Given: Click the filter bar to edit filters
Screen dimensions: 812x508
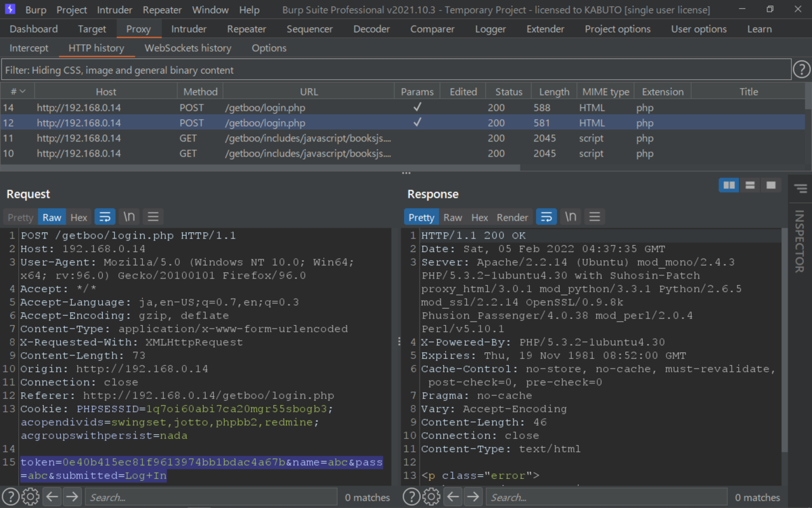Looking at the screenshot, I should tap(396, 70).
